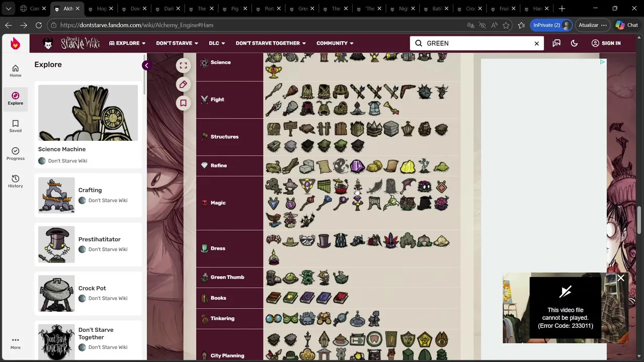Open a new browser tab with the plus
The image size is (644, 362).
pos(562,9)
